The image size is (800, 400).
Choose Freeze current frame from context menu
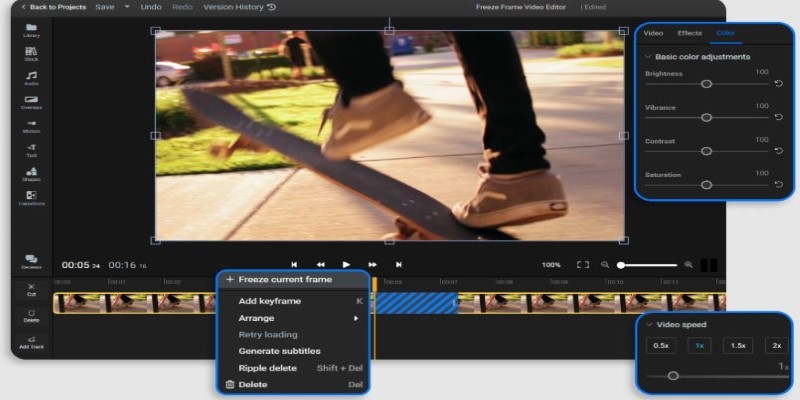coord(285,279)
